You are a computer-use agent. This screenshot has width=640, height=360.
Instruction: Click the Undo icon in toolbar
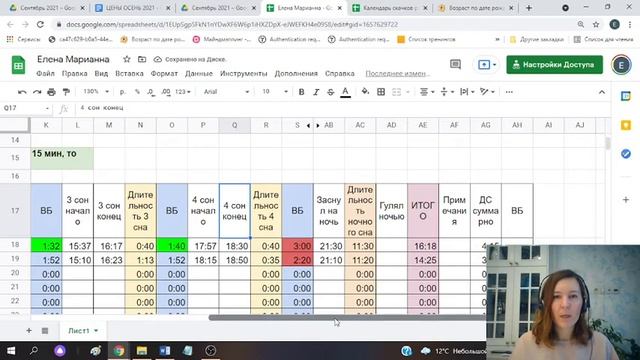tap(22, 92)
